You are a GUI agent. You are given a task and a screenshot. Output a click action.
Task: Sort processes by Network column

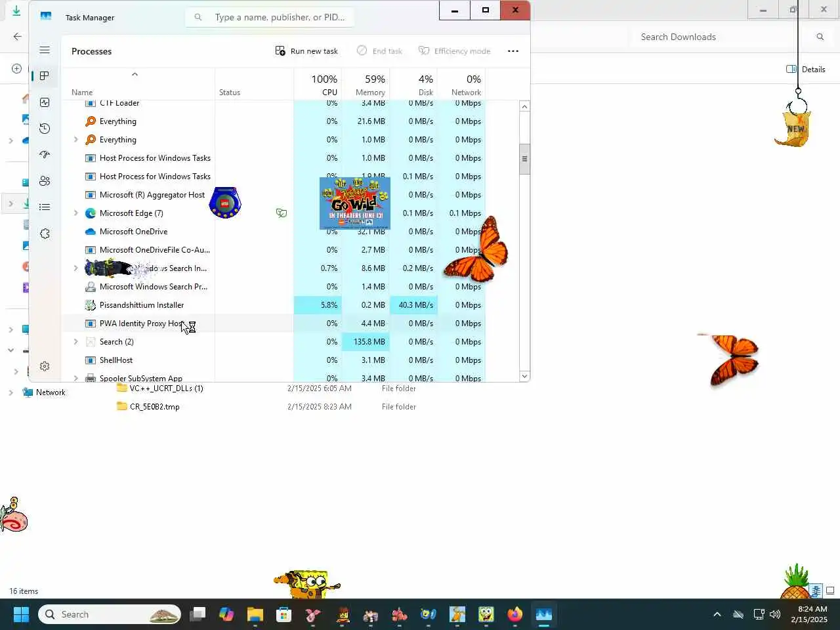pos(461,85)
